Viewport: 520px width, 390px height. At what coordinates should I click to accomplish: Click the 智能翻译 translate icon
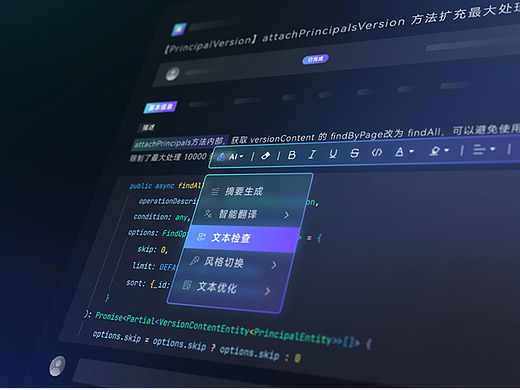pyautogui.click(x=208, y=214)
